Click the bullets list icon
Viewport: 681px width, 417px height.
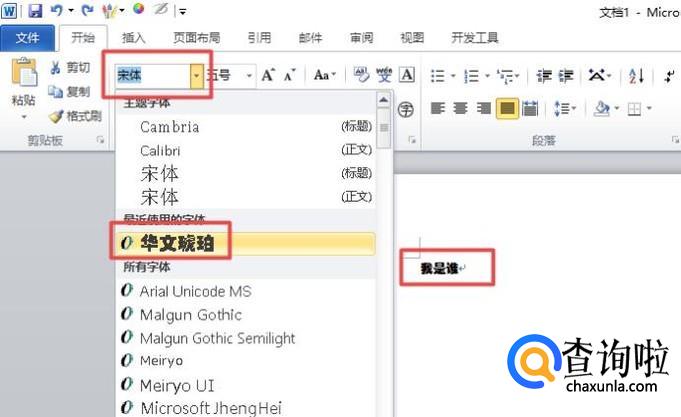[x=437, y=76]
